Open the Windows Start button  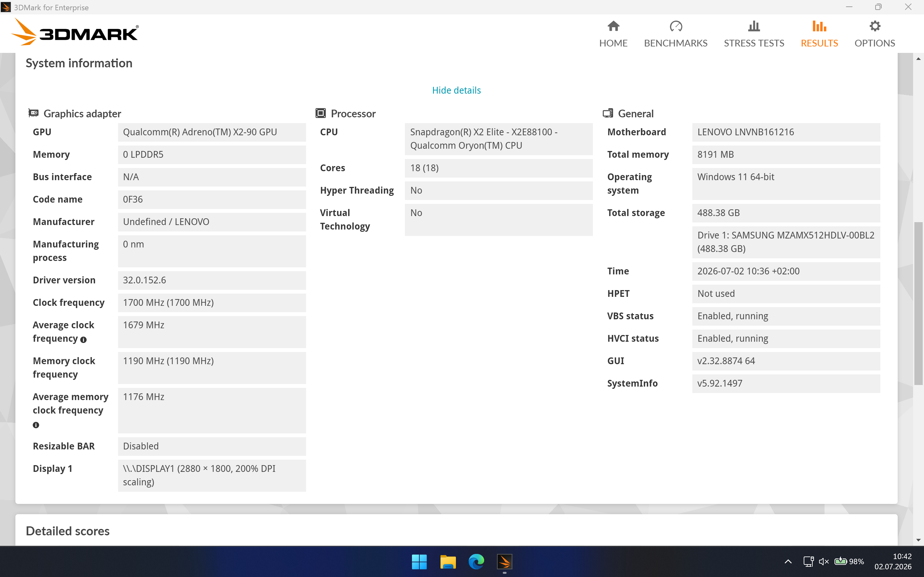[419, 561]
